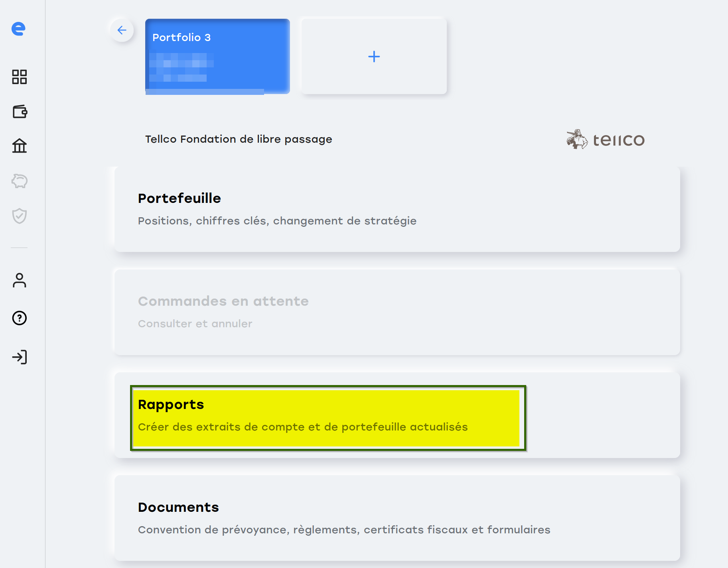Click the piggy bank savings icon
This screenshot has width=728, height=568.
click(x=19, y=181)
